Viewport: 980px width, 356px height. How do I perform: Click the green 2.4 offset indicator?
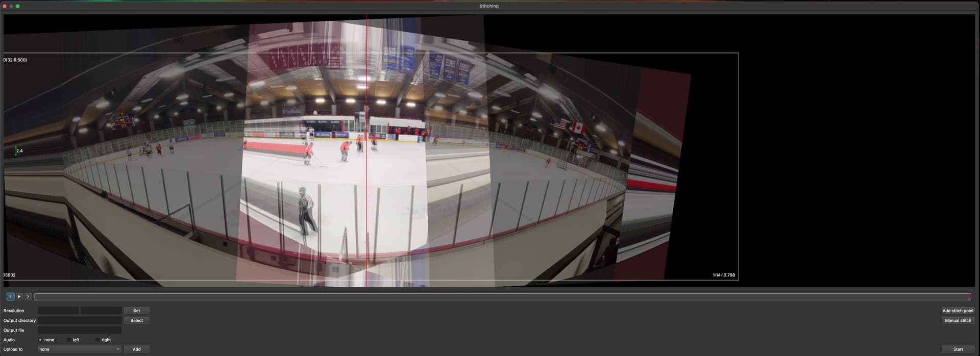(17, 151)
